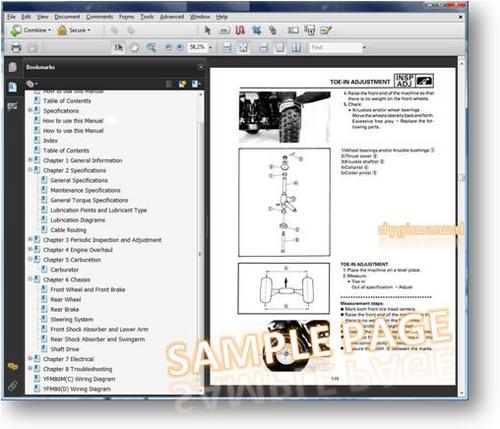Open the Pages navigation panel
Screen dimensions: 500x429
[13, 67]
